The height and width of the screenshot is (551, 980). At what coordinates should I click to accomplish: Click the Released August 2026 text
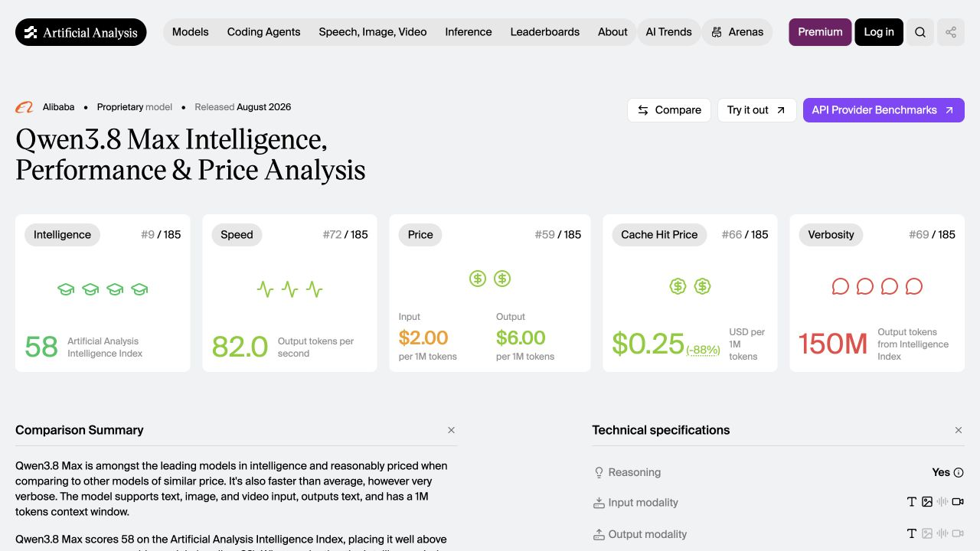tap(243, 107)
